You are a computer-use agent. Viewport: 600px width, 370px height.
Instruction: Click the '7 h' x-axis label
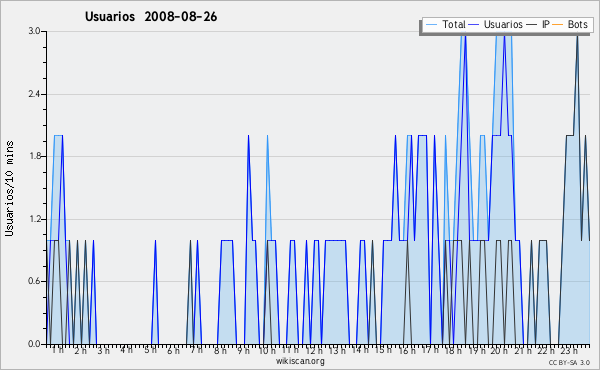[197, 350]
